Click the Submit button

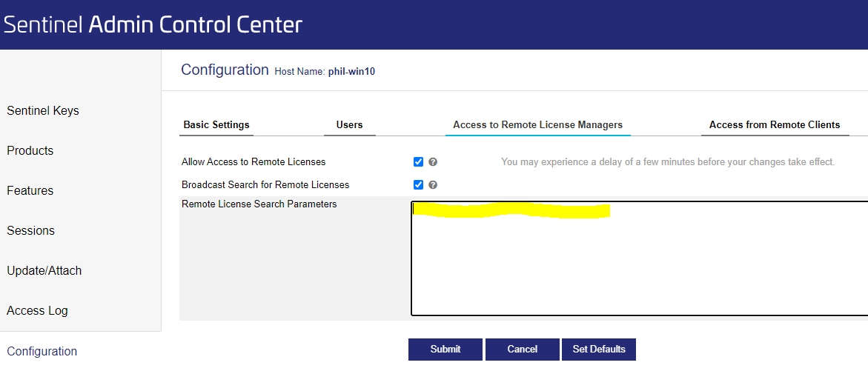445,350
